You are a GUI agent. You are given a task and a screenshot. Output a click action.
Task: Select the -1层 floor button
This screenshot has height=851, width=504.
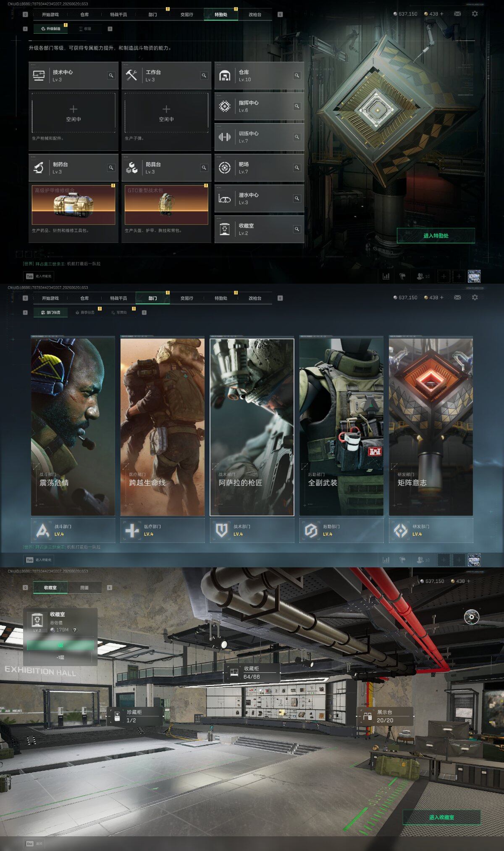tap(60, 657)
